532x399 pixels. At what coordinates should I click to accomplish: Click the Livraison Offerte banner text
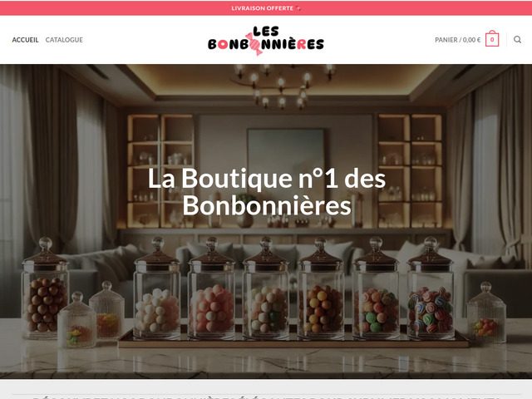coord(263,8)
